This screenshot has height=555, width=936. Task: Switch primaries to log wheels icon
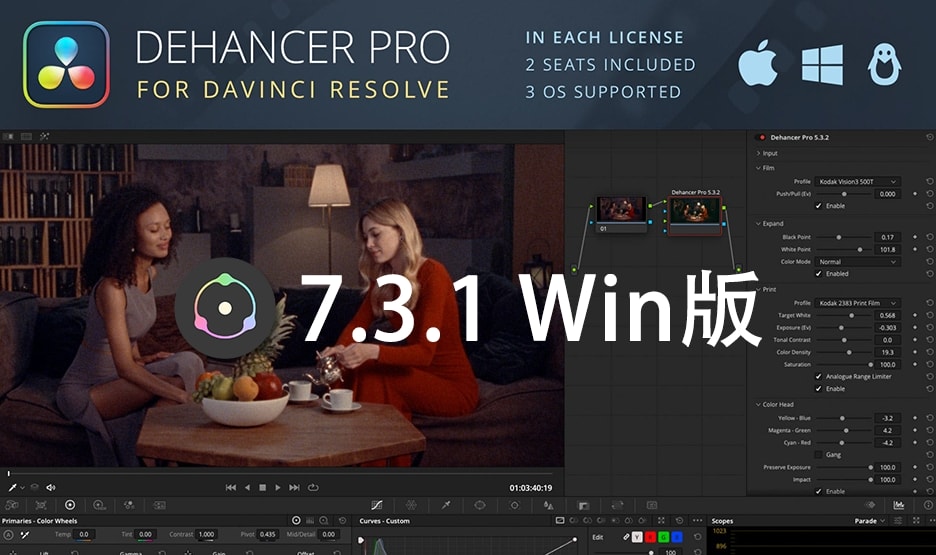pos(324,520)
